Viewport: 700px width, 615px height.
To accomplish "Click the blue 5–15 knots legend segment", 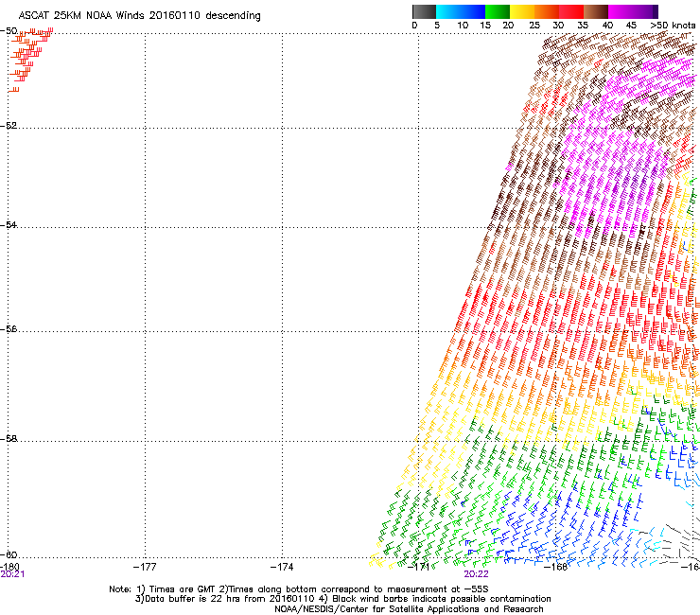I will pos(461,11).
